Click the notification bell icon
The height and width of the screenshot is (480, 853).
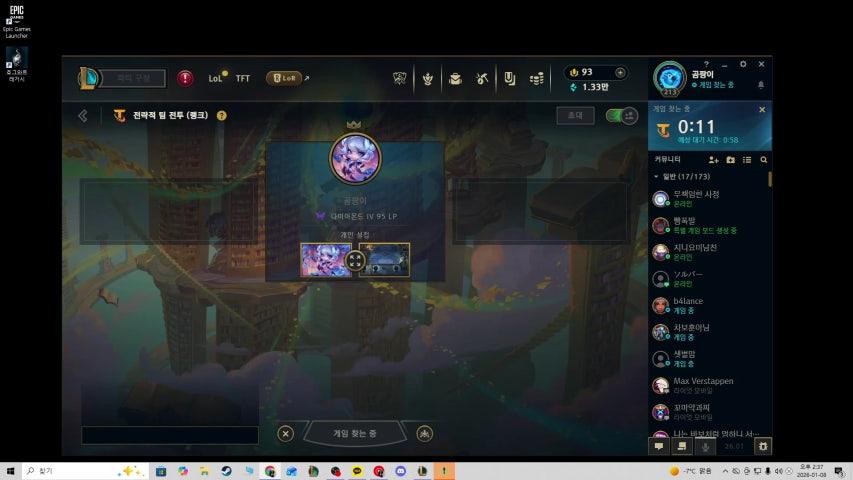point(761,85)
